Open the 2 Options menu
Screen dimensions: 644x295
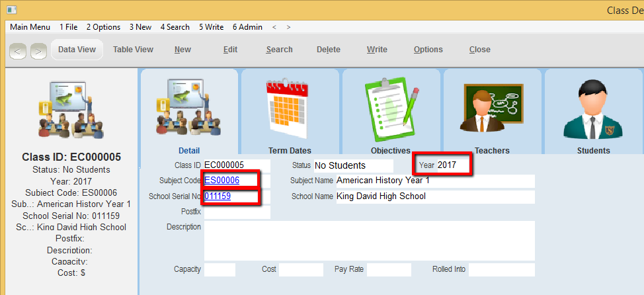[x=103, y=27]
